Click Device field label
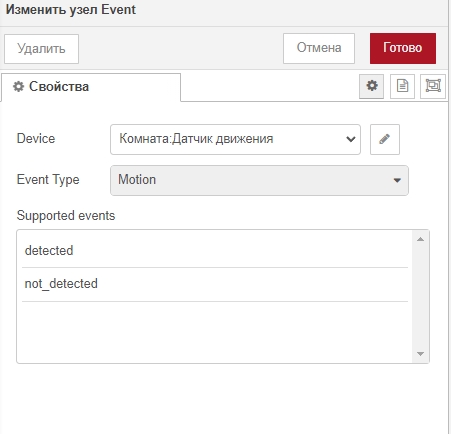This screenshot has width=451, height=434. pyautogui.click(x=36, y=138)
